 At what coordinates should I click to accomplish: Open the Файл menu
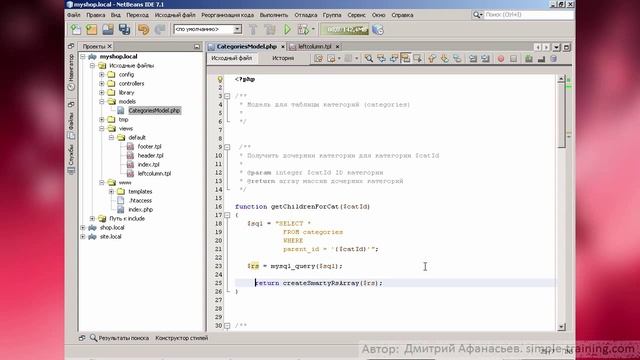74,15
